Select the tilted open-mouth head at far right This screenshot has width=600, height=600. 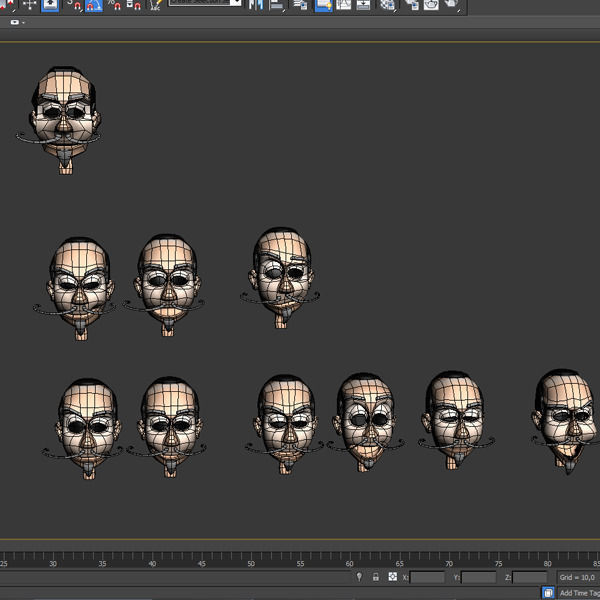[566, 422]
